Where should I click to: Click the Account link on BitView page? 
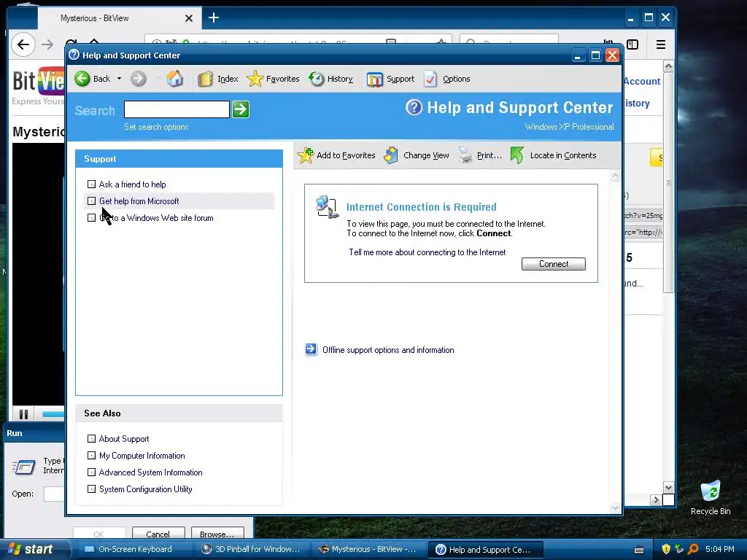pos(642,81)
